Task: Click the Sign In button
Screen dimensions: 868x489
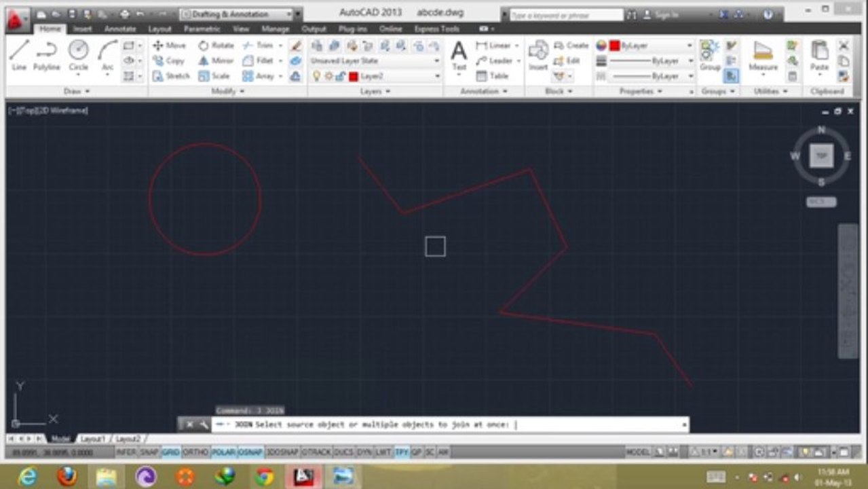Action: (x=660, y=14)
